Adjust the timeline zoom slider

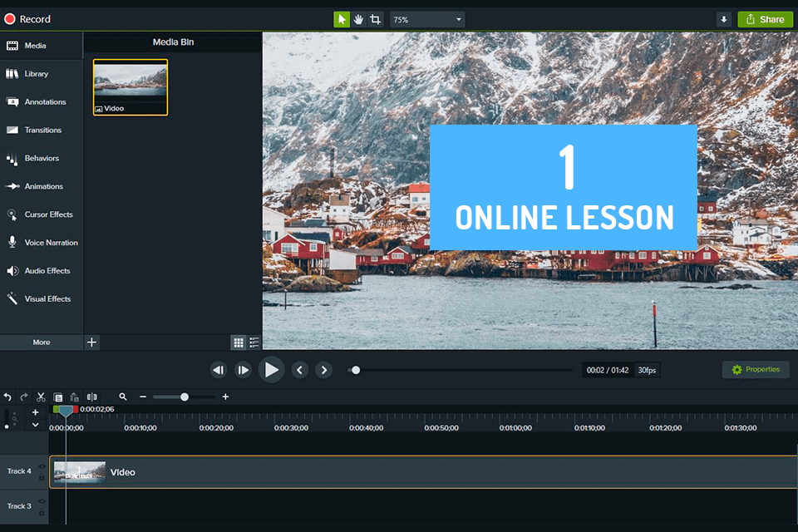185,397
